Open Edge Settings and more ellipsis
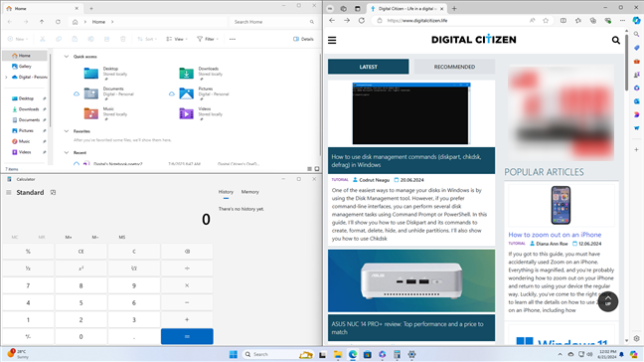Screen dimensions: 644x362 pyautogui.click(x=623, y=21)
